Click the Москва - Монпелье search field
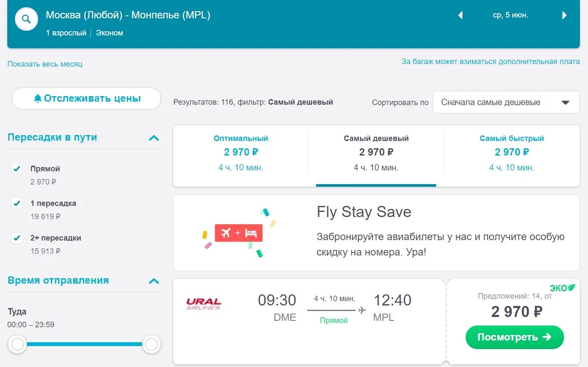 pos(128,15)
